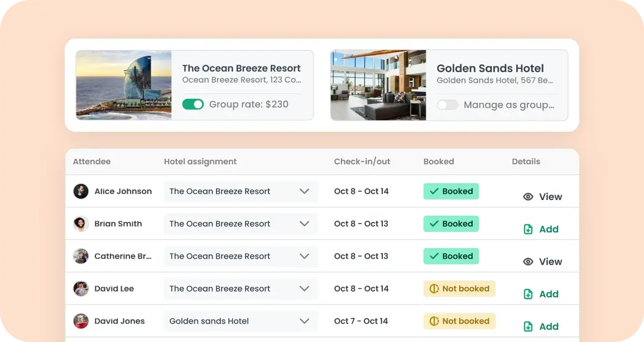This screenshot has height=342, width=644.
Task: Click the View link for Alice Johnson
Action: 550,197
